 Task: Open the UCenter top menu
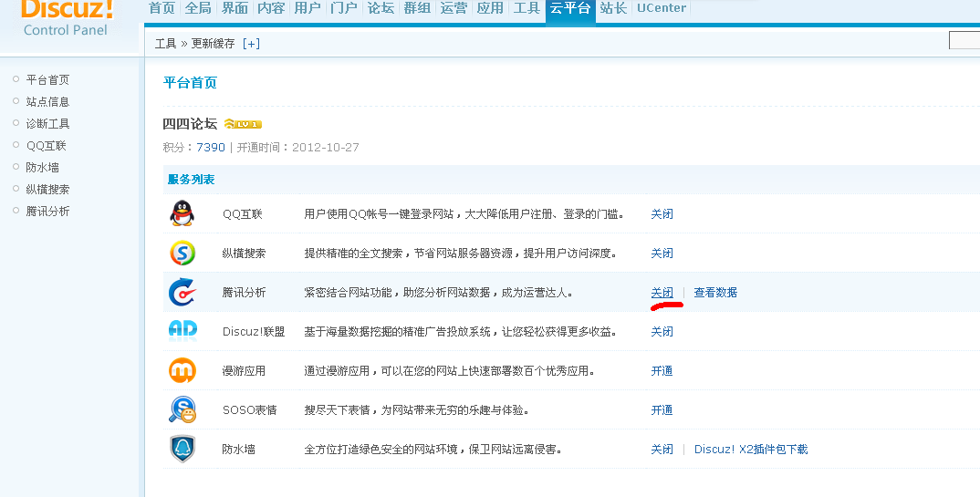662,8
